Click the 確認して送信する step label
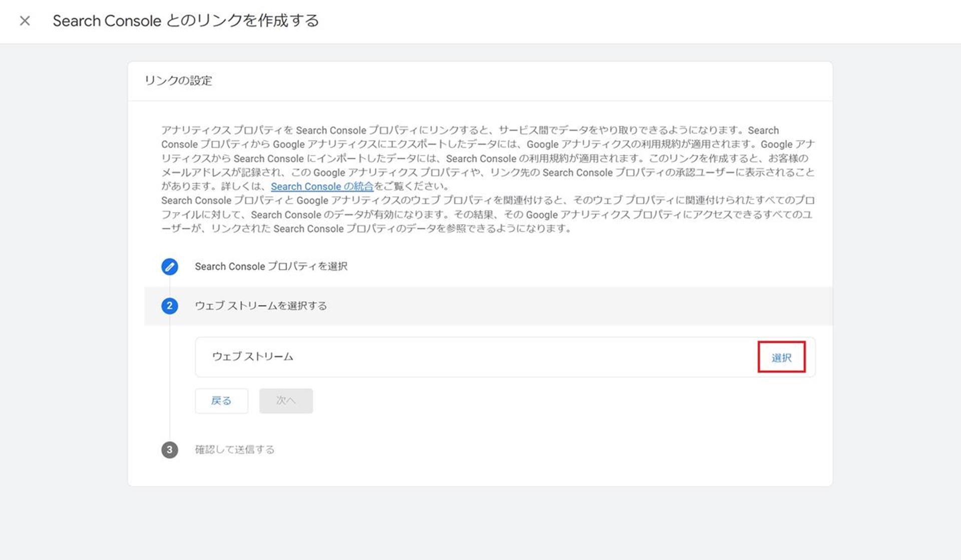The width and height of the screenshot is (961, 560). [x=235, y=450]
